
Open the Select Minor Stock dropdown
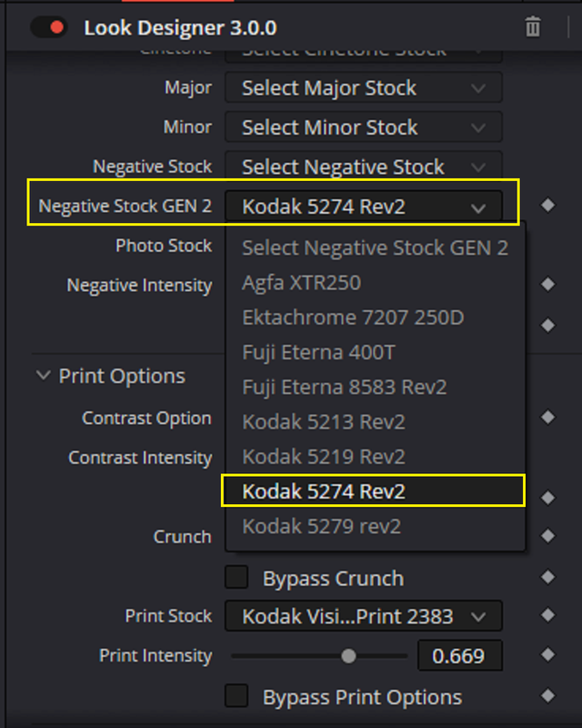pyautogui.click(x=364, y=126)
